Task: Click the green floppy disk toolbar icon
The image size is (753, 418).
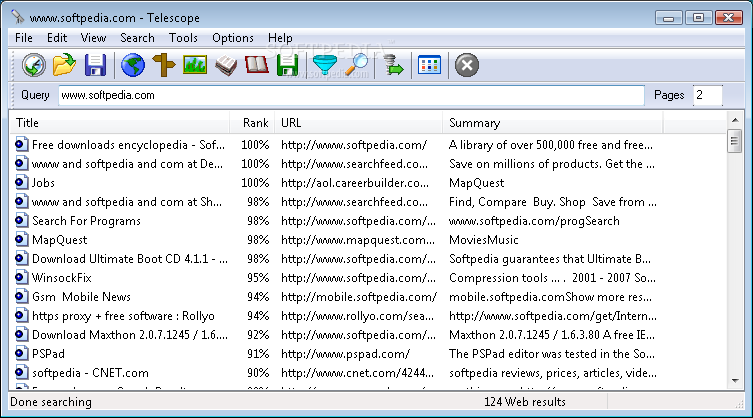Action: tap(288, 65)
